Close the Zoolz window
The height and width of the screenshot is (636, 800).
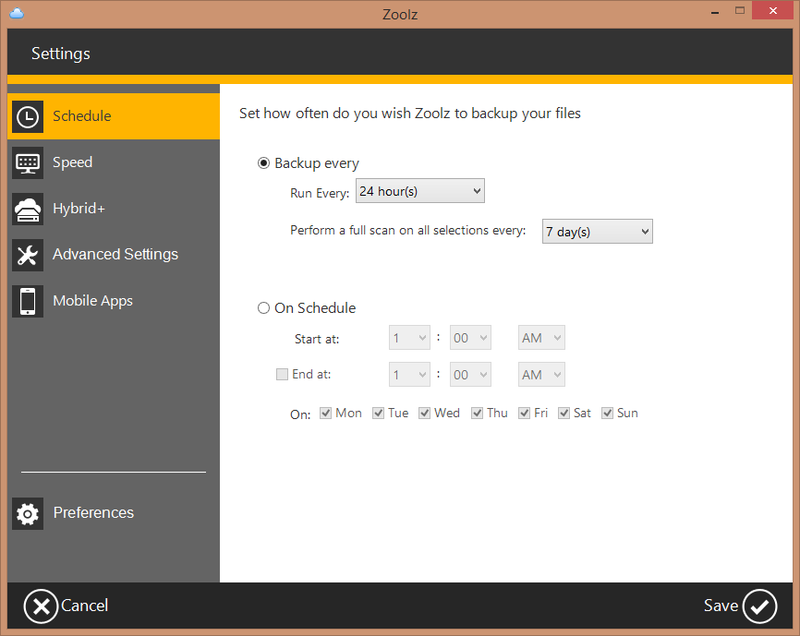[773, 11]
